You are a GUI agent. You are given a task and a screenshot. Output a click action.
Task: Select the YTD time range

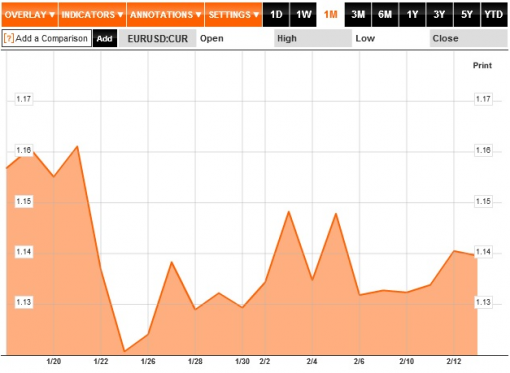coord(494,15)
